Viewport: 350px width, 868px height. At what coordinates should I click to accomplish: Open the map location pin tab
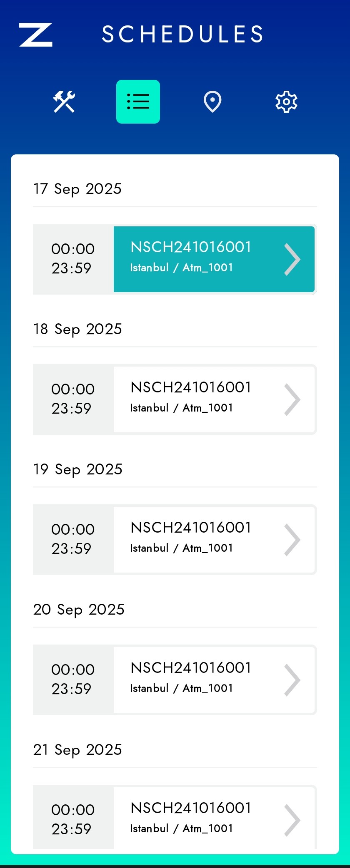tap(212, 102)
